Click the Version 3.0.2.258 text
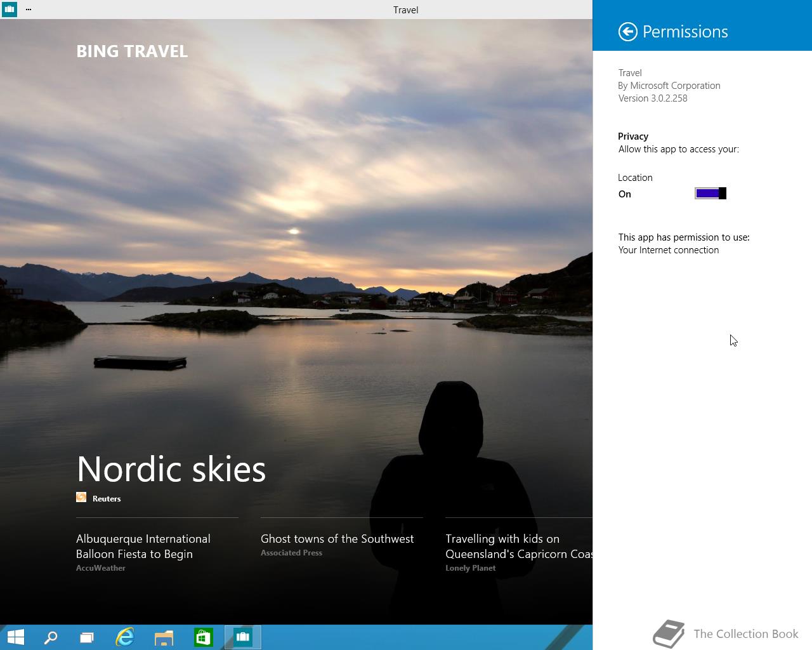Screen dimensions: 812x650 (653, 98)
